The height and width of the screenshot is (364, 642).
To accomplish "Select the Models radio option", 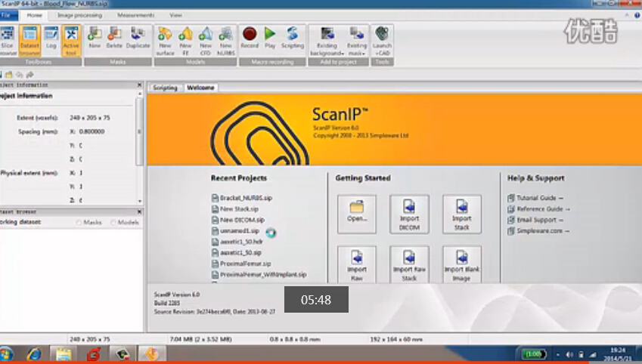I will (x=125, y=222).
